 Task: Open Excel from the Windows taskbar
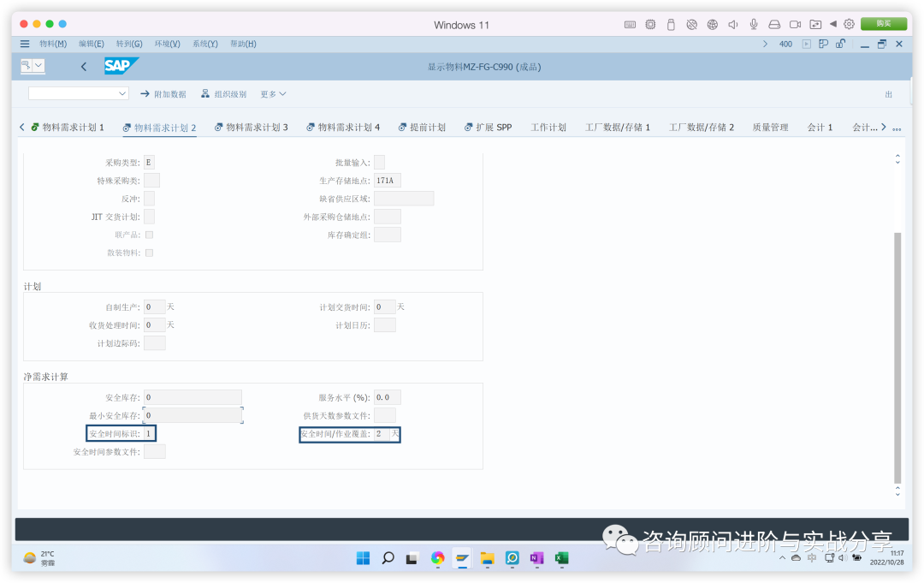coord(561,557)
